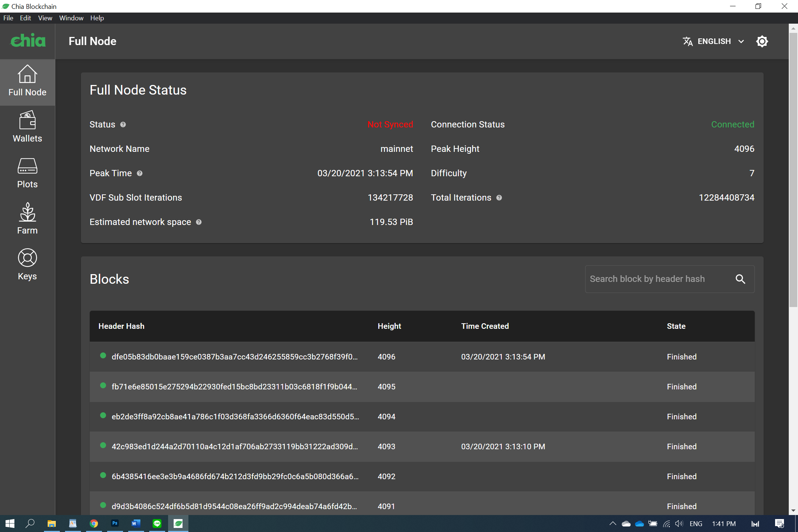This screenshot has width=798, height=532.
Task: Click help icon beside Total Iterations
Action: tap(499, 198)
